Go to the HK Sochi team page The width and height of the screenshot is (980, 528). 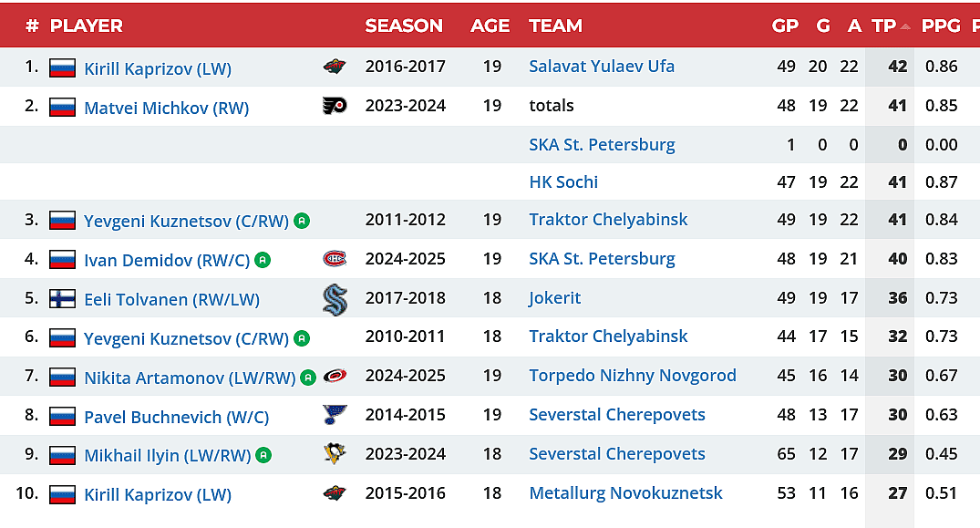point(563,181)
